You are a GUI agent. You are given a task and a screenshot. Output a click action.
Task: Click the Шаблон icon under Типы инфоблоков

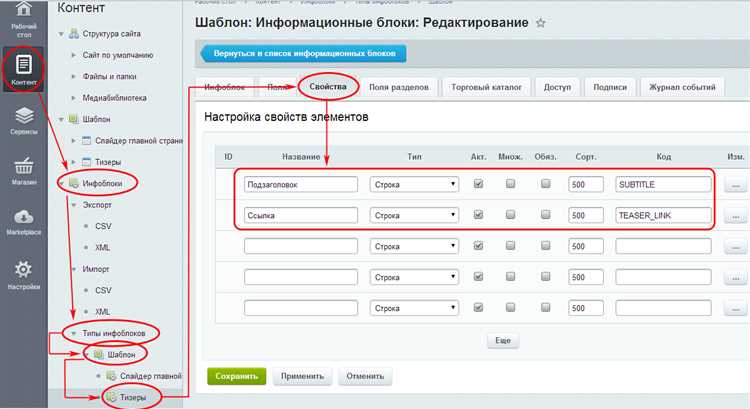tap(99, 354)
